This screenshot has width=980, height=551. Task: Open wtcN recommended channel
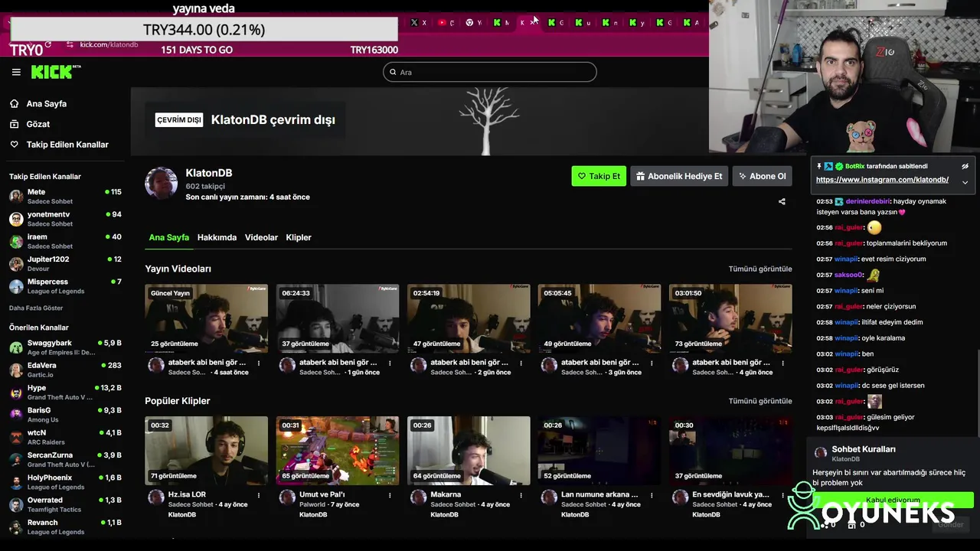click(64, 437)
